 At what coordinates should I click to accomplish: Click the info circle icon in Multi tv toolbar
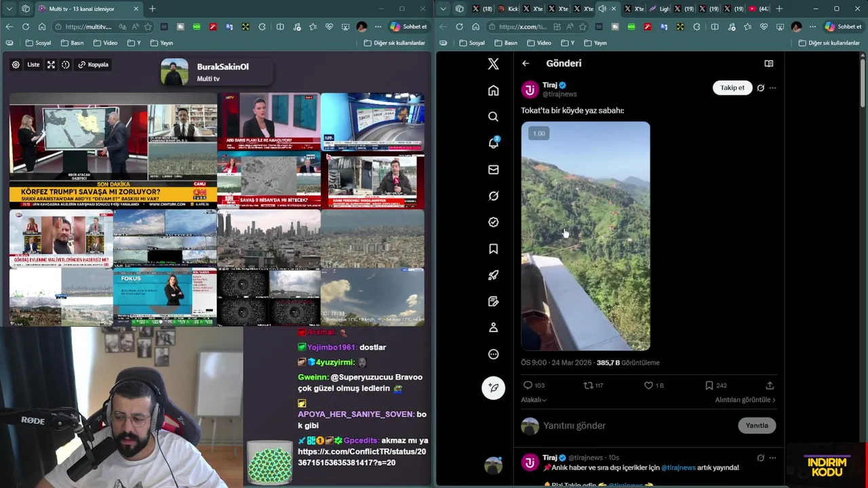tap(65, 64)
